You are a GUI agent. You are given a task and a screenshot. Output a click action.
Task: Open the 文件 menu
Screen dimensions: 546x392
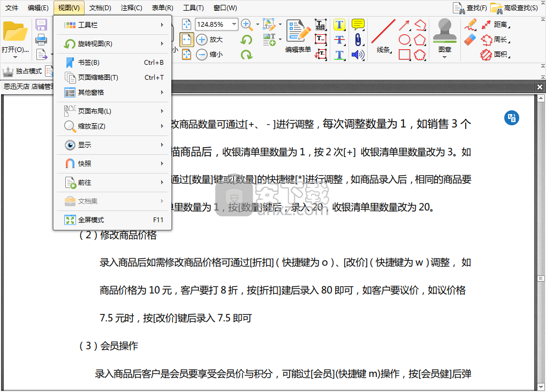[12, 7]
